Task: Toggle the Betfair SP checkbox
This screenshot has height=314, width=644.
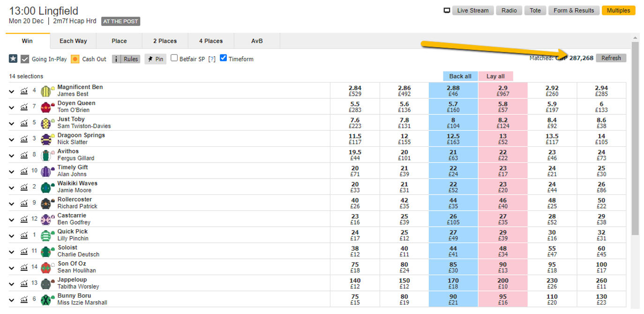Action: pos(174,58)
